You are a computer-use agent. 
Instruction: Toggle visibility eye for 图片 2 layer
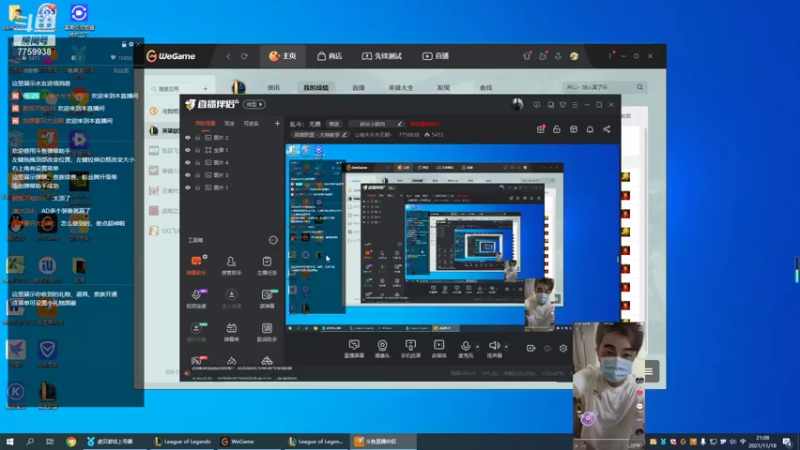[x=188, y=138]
